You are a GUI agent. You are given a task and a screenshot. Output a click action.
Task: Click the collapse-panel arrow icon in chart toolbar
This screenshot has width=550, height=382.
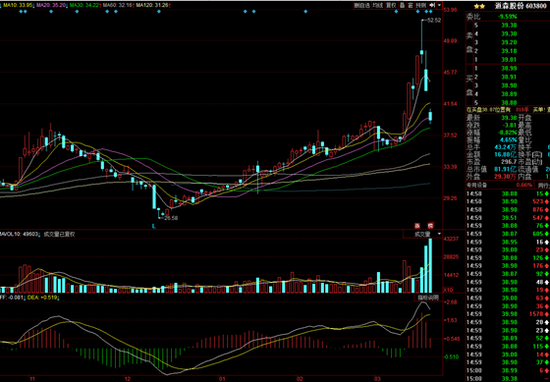[x=431, y=5]
